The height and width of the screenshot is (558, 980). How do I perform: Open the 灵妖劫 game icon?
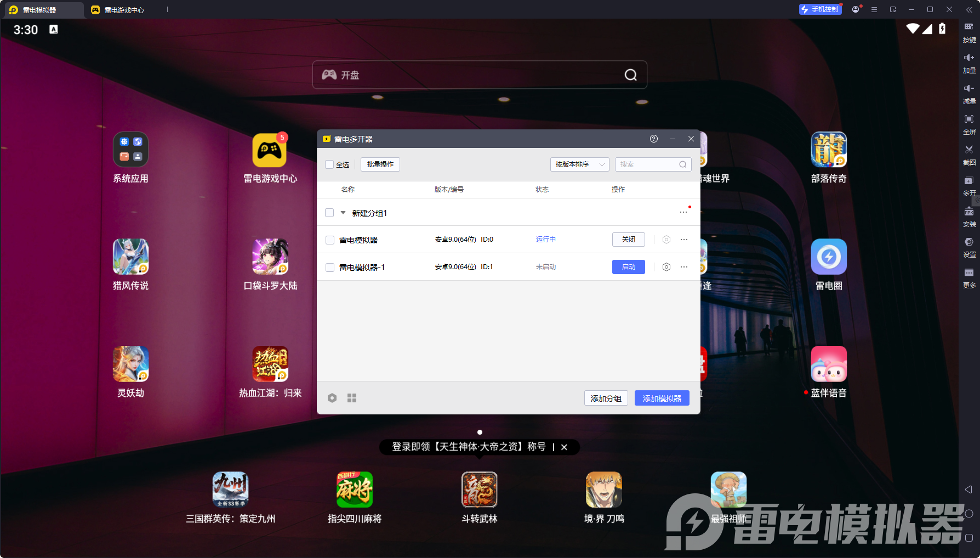coord(130,364)
